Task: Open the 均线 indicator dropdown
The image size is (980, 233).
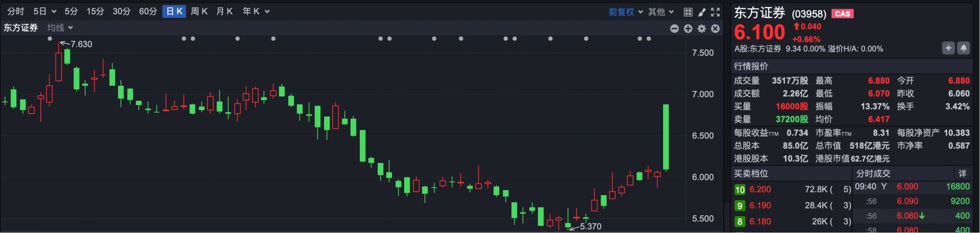Action: click(60, 28)
